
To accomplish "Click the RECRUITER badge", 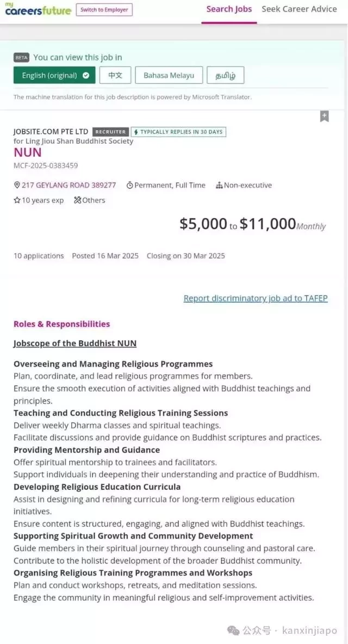I will pyautogui.click(x=111, y=132).
